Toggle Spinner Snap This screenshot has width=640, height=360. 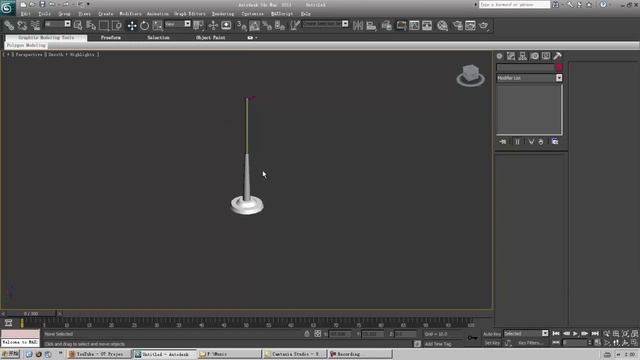pos(280,26)
